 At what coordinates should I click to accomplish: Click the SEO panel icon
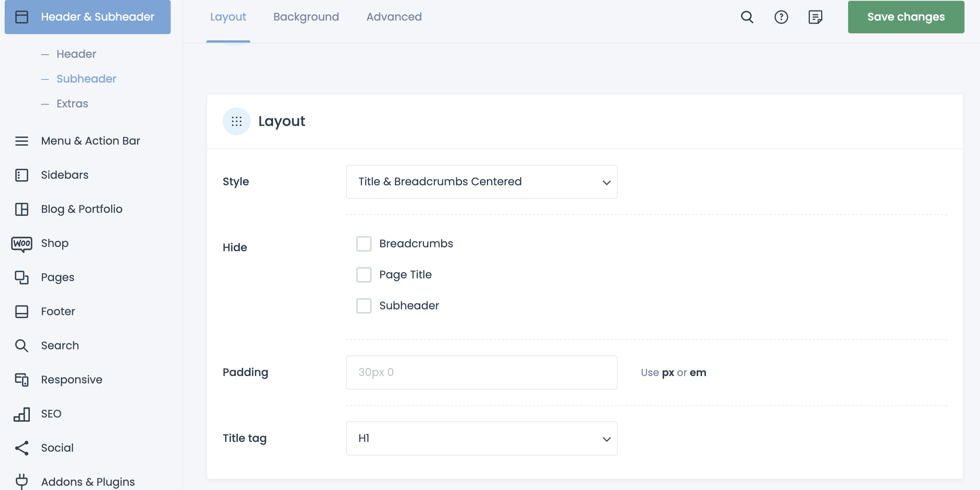click(x=22, y=413)
